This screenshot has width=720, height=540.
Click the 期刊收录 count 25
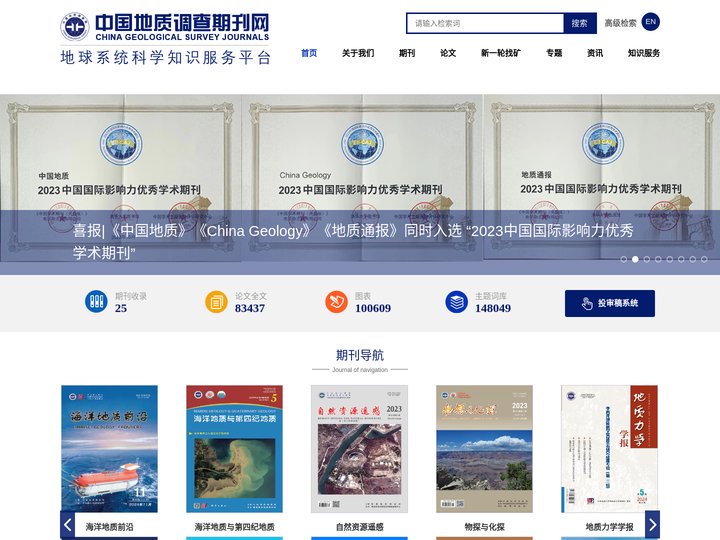click(121, 308)
